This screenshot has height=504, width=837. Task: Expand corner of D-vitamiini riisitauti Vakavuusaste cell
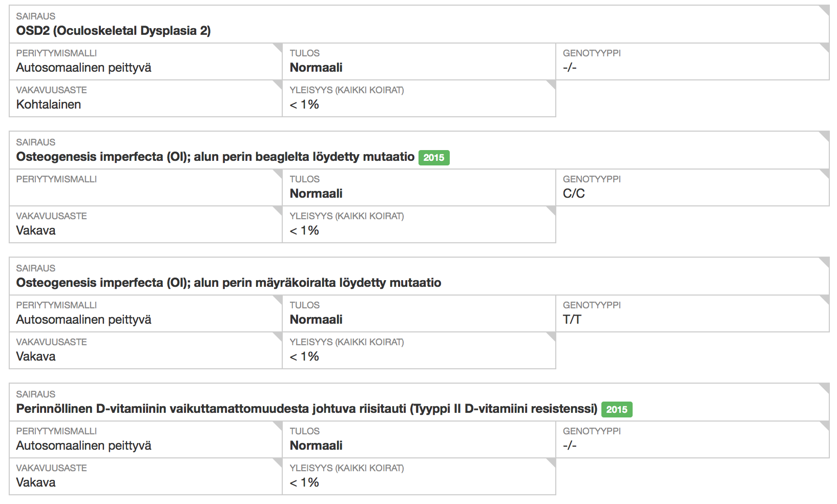pyautogui.click(x=278, y=463)
